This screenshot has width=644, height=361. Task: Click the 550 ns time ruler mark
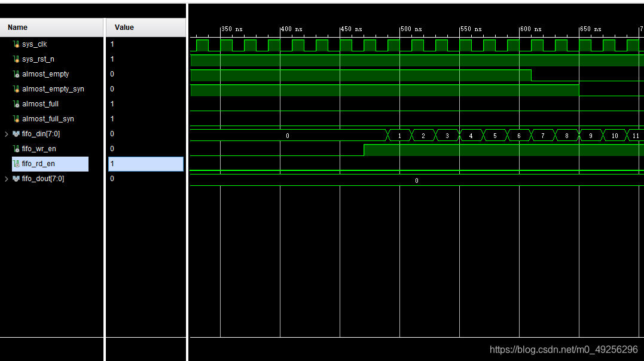point(471,29)
